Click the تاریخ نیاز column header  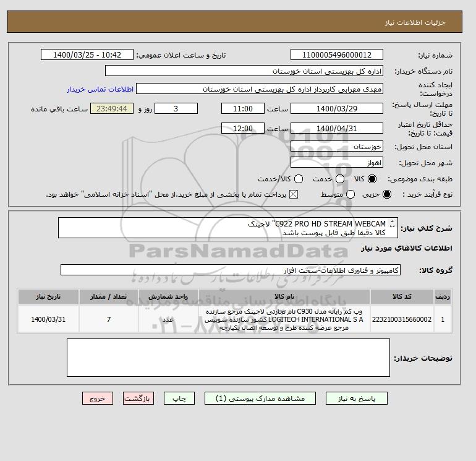(48, 296)
